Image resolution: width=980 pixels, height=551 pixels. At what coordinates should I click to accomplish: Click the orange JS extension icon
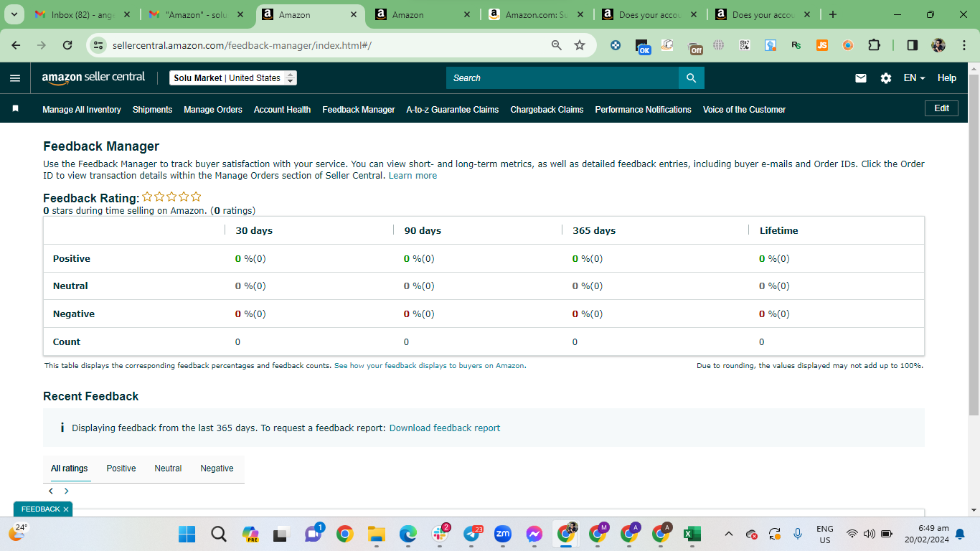822,45
